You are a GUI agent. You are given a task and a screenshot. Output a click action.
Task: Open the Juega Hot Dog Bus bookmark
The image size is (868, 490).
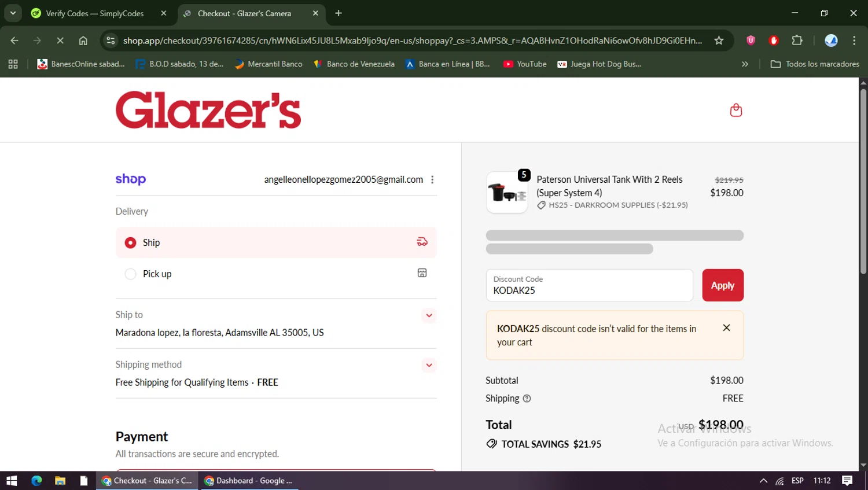[599, 64]
